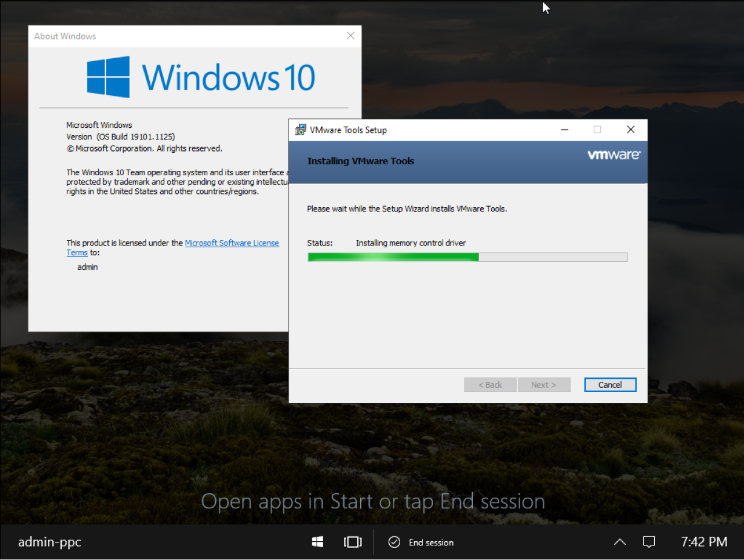Click the Windows 10 logo in About Windows
This screenshot has height=560, width=744.
pyautogui.click(x=201, y=78)
